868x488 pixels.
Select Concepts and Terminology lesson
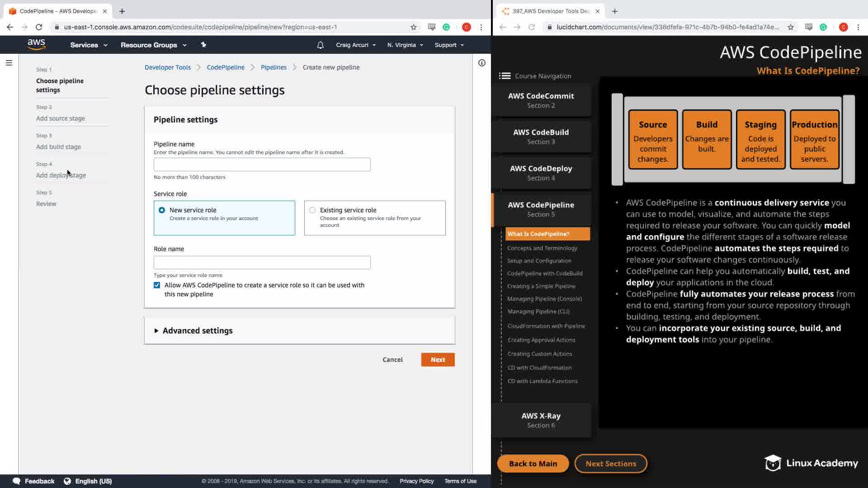click(542, 248)
